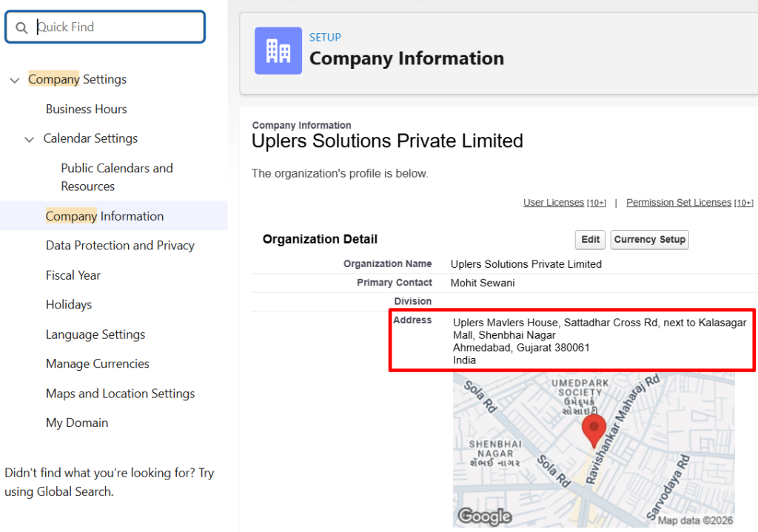758x532 pixels.
Task: Open Holidays setup page
Action: 69,305
